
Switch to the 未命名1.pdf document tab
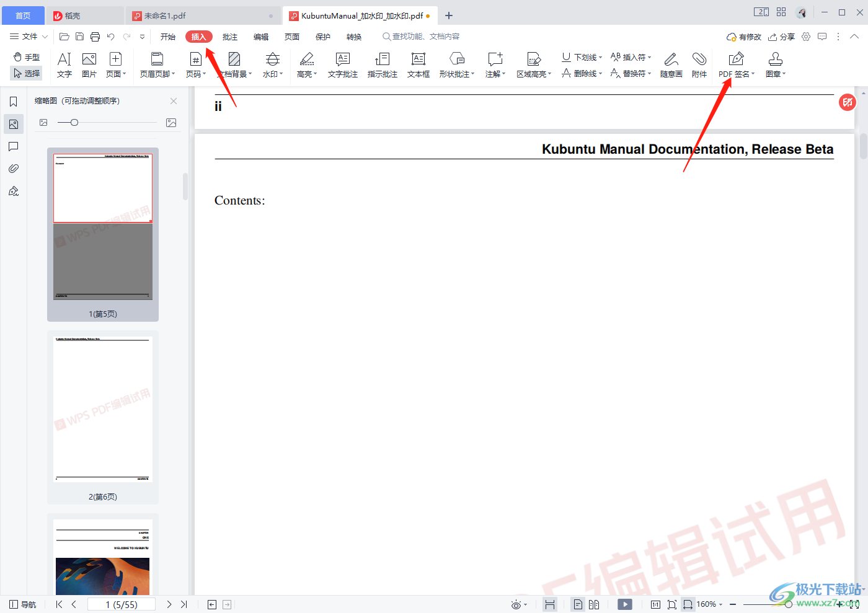click(204, 15)
